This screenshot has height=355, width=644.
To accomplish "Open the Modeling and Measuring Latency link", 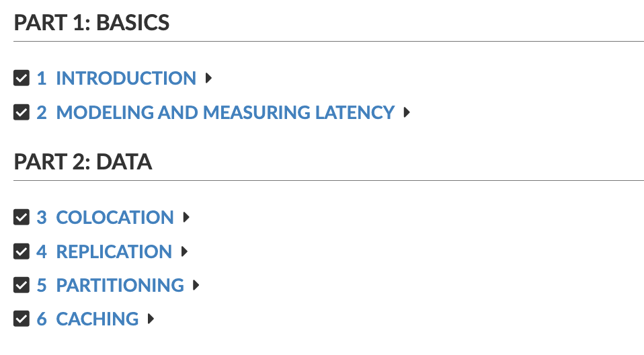I will point(215,112).
